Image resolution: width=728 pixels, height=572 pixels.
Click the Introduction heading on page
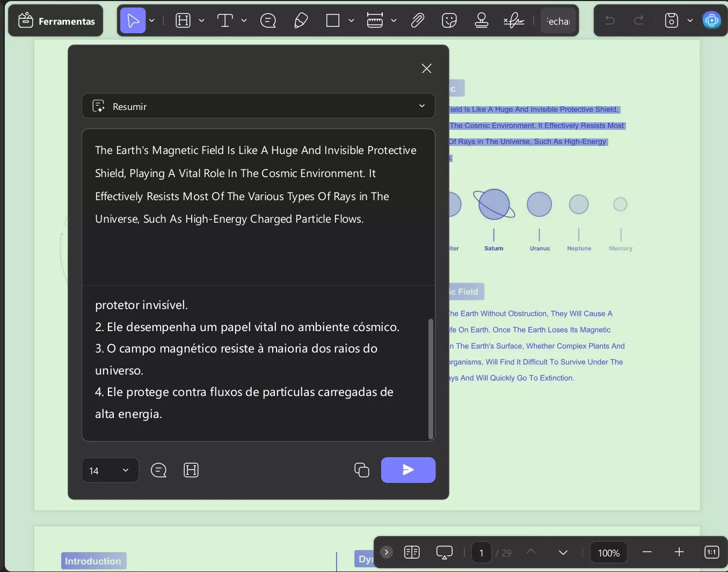point(93,561)
